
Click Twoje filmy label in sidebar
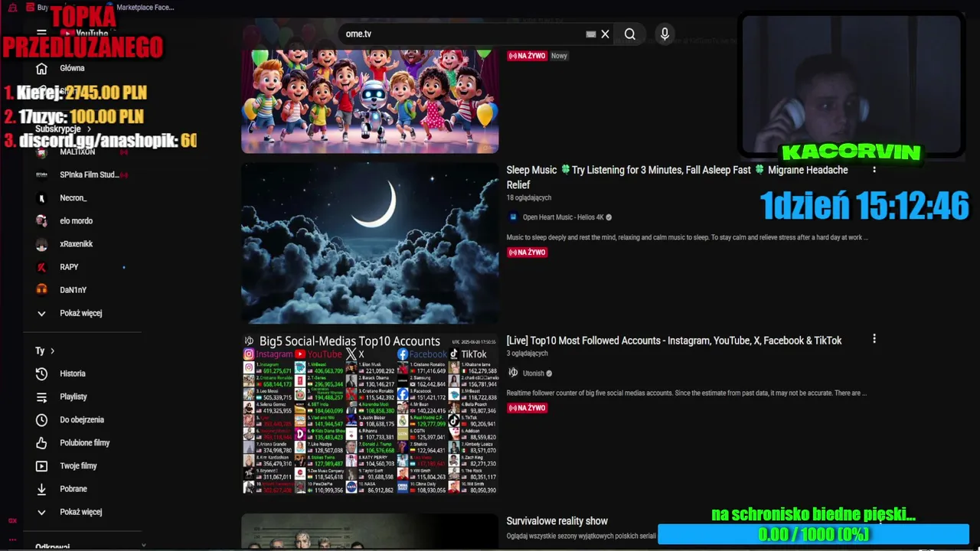[78, 465]
